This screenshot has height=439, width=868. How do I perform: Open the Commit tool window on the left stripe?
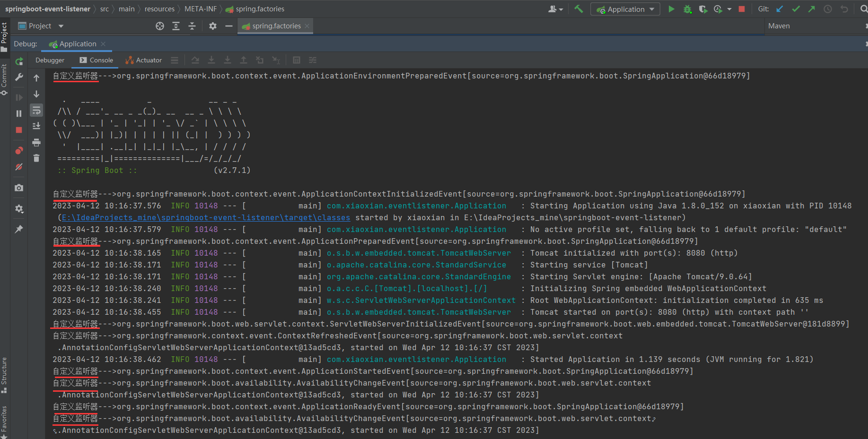click(4, 79)
